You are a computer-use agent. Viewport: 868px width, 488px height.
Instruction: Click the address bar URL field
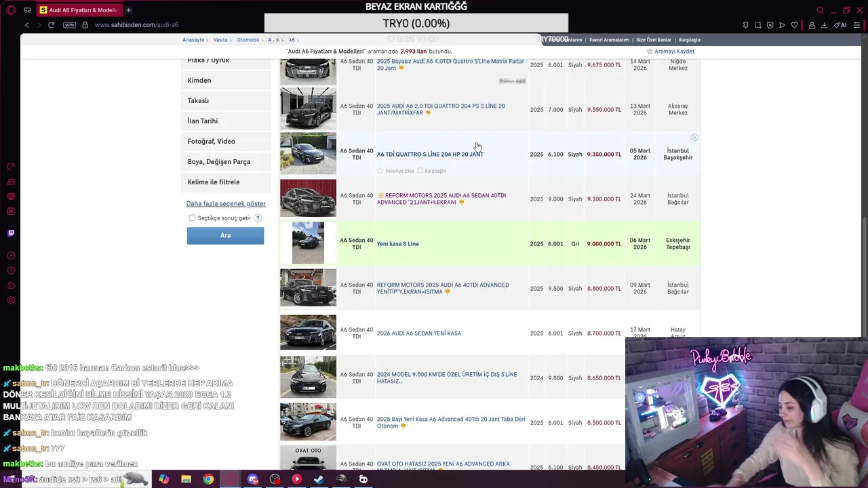136,25
